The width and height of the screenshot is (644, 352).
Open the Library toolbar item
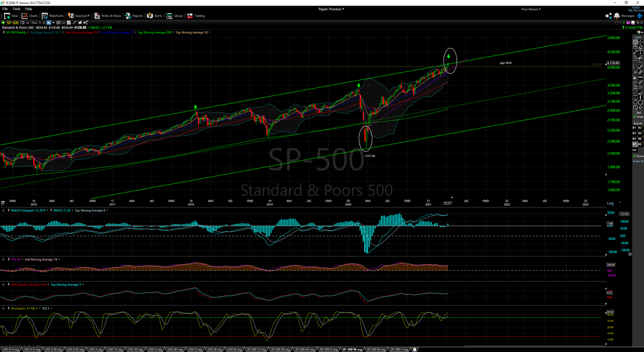(x=175, y=16)
